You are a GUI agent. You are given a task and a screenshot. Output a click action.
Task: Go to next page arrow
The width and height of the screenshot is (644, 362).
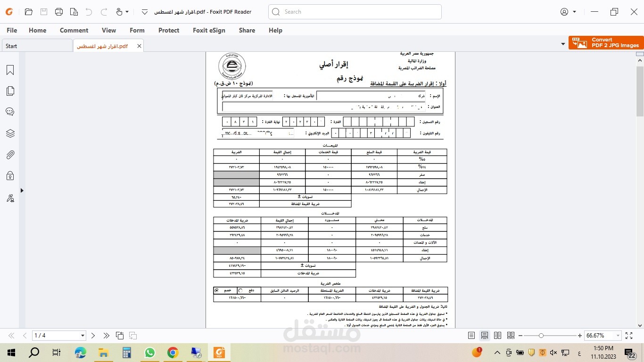(93, 336)
